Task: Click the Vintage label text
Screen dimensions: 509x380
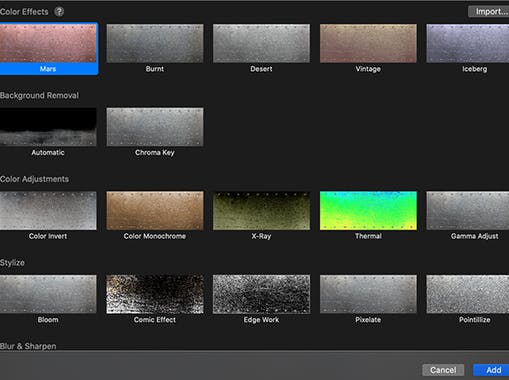Action: (368, 69)
